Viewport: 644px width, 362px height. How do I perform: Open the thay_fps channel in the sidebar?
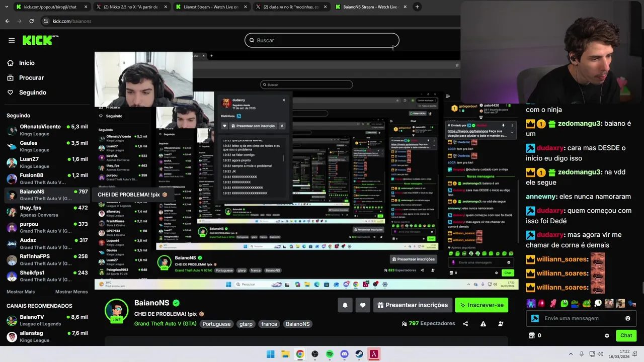47,211
